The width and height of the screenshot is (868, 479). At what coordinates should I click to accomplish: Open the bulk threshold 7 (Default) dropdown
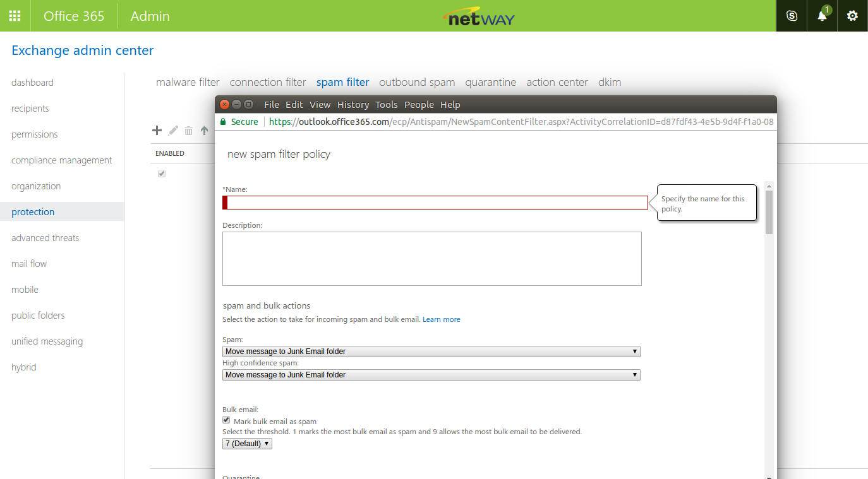(x=247, y=444)
